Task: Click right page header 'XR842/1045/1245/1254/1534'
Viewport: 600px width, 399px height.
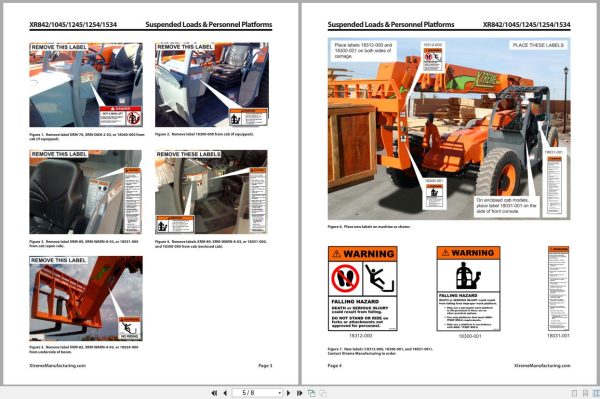Action: pyautogui.click(x=527, y=24)
